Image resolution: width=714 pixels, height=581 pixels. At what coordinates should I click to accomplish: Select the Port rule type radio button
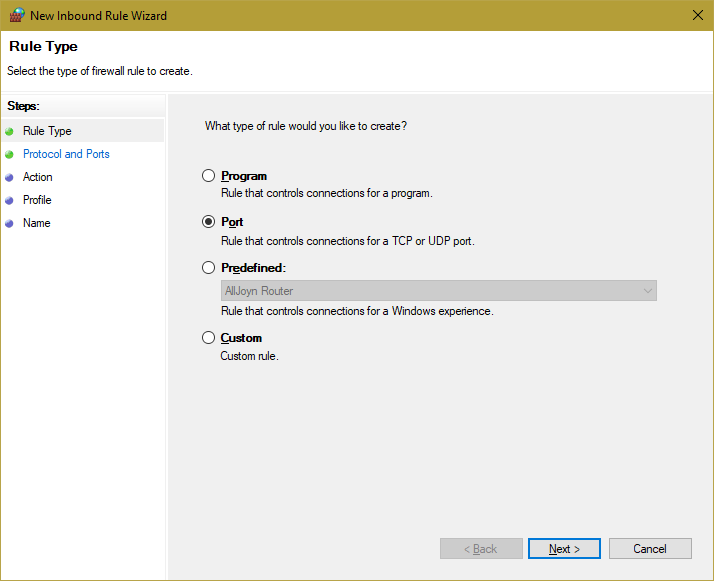(x=208, y=222)
